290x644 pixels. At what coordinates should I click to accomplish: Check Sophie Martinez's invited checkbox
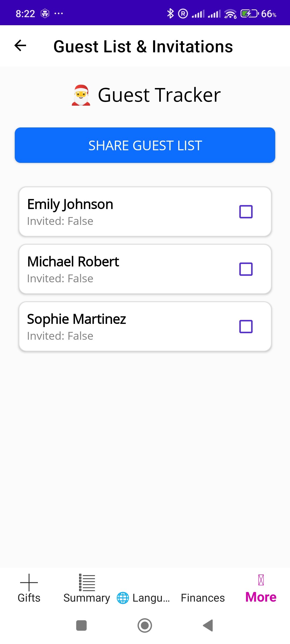[246, 327]
